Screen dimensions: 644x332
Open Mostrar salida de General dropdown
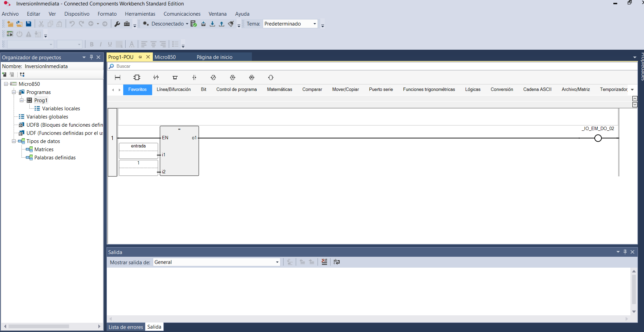[216, 262]
